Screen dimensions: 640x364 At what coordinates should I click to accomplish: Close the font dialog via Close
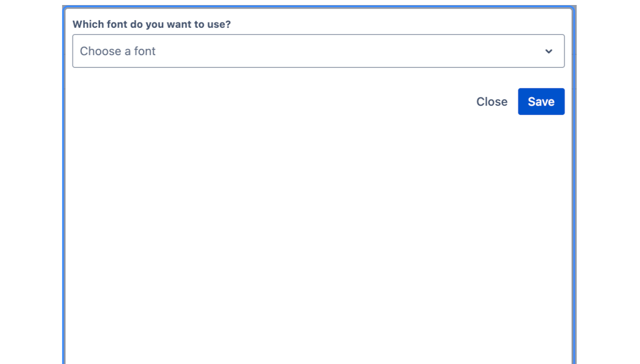tap(491, 102)
